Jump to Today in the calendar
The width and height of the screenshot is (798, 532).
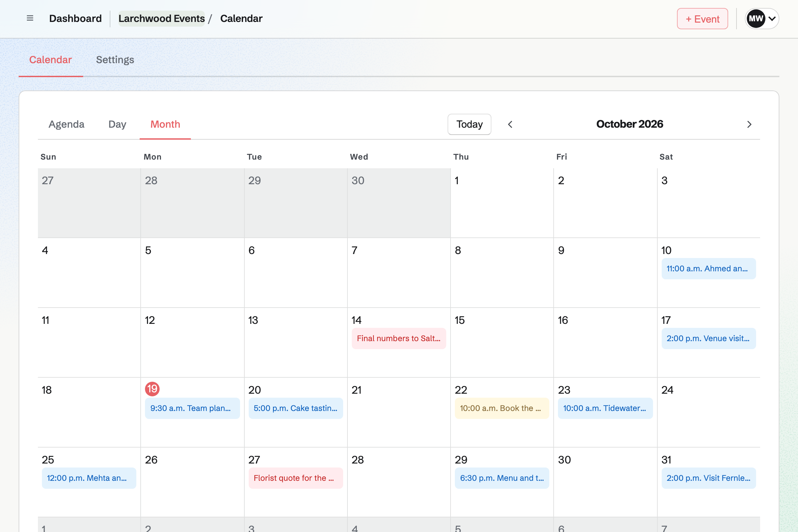point(469,124)
